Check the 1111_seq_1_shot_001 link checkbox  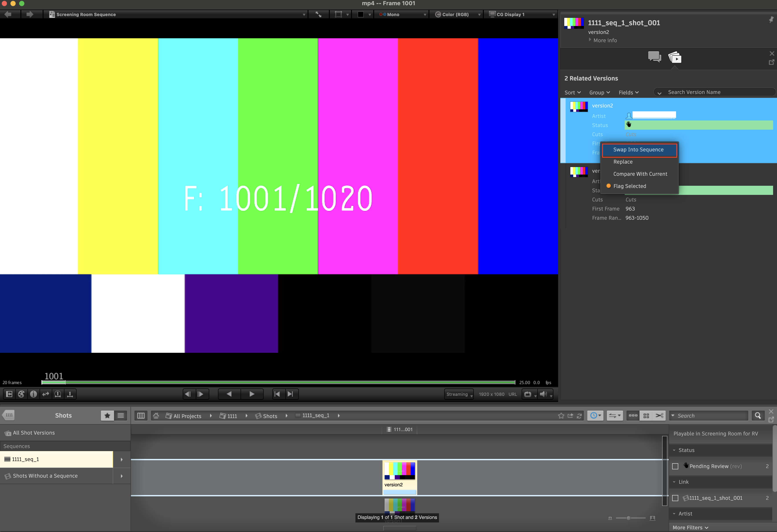pos(675,498)
